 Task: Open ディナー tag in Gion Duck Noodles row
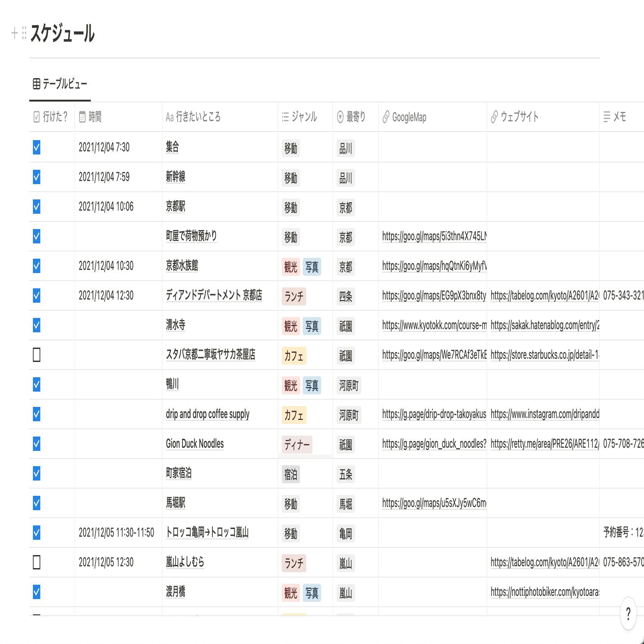(297, 445)
